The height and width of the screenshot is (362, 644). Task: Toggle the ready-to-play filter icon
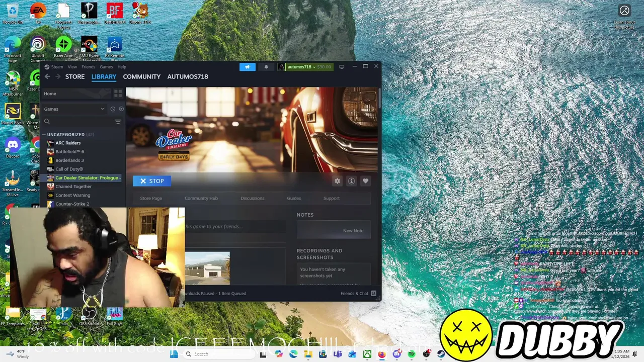pos(121,109)
